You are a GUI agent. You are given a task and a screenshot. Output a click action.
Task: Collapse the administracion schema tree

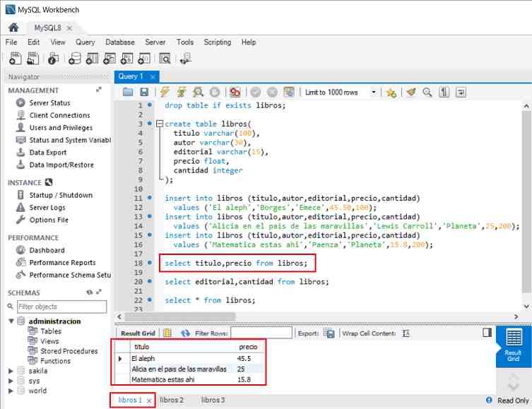tap(11, 321)
